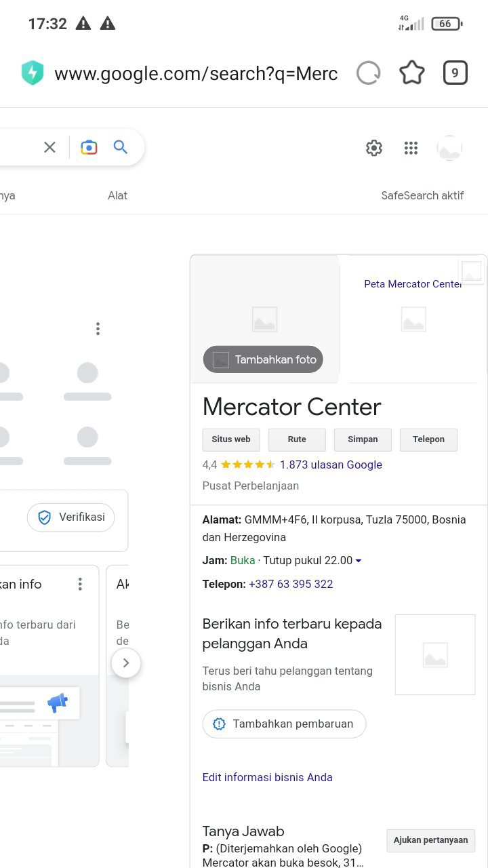Tap the green shield lightning icon
The image size is (488, 868).
coord(33,73)
